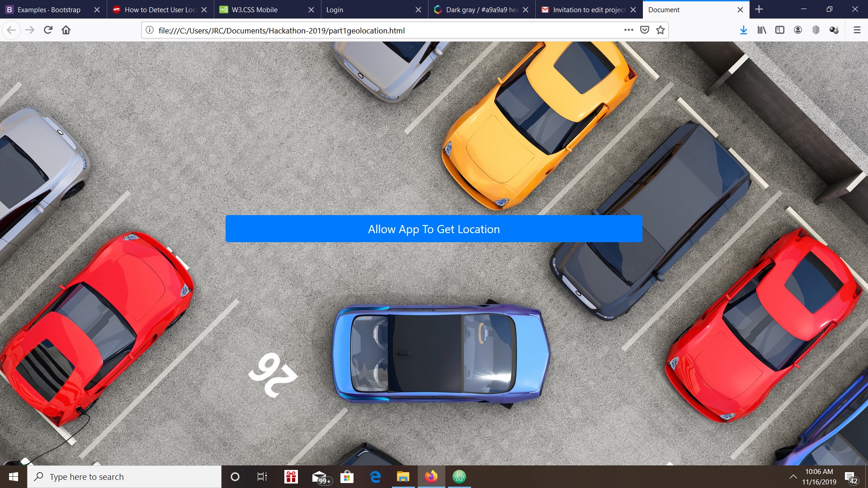Go to the Firefox home page
Viewport: 868px width, 488px height.
(x=66, y=30)
